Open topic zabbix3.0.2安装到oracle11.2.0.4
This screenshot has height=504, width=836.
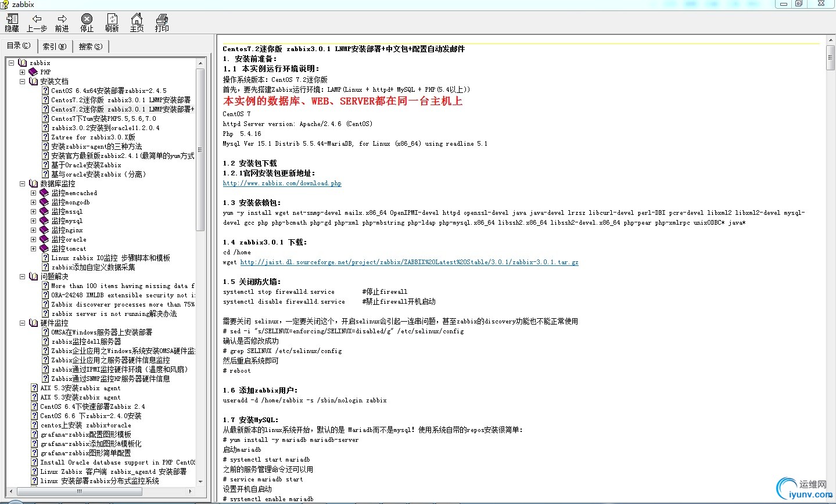tap(105, 128)
